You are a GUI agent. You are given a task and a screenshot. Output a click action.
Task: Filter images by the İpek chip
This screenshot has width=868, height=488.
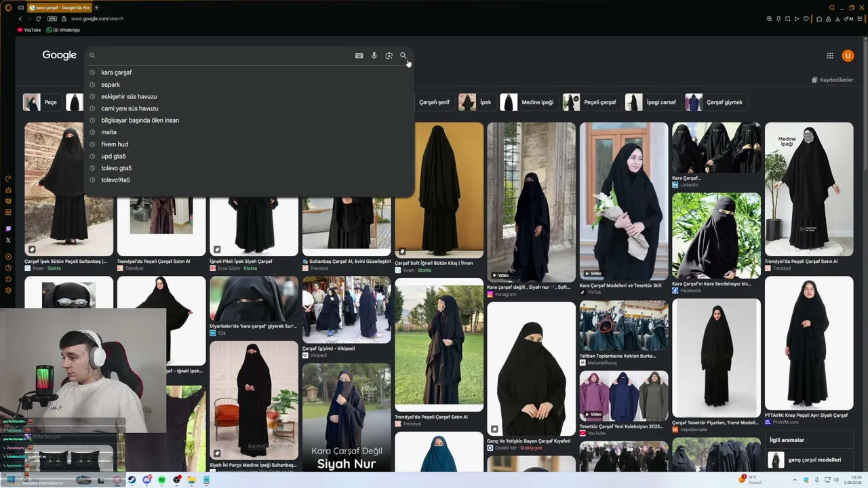(477, 102)
